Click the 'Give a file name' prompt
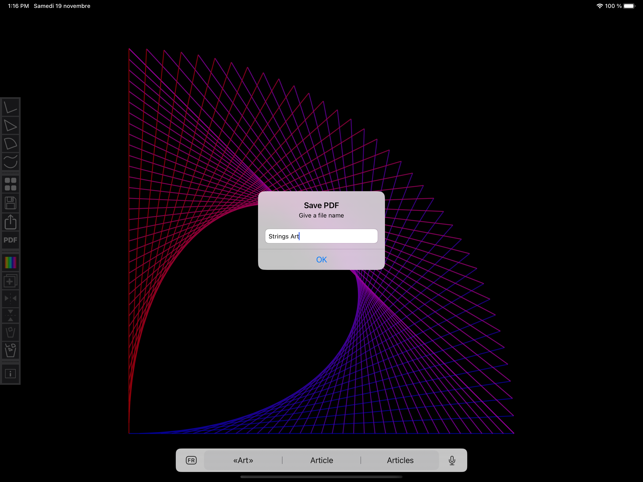Viewport: 643px width, 482px height. 322,215
